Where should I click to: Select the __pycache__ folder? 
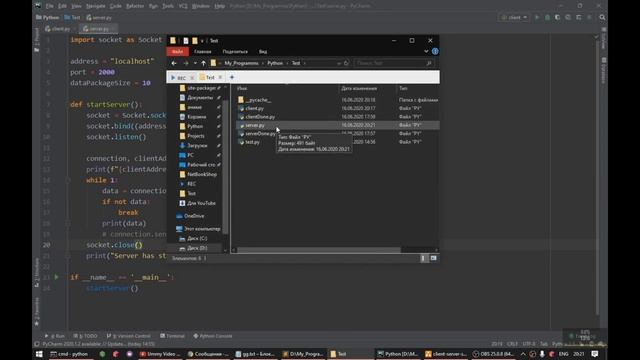(x=259, y=100)
